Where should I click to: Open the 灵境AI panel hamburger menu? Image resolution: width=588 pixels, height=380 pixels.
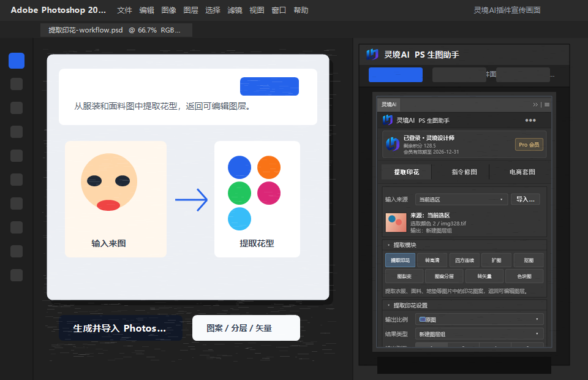[x=547, y=105]
